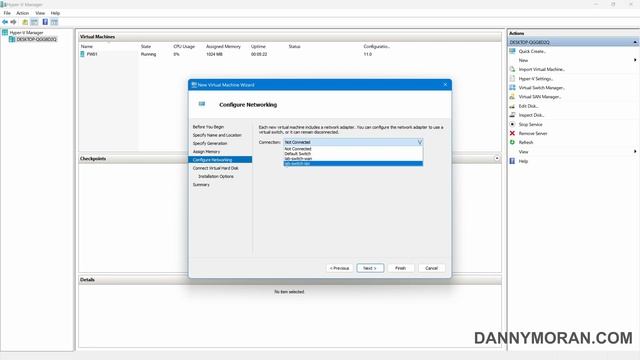Close the New Virtual Machine Wizard

[445, 85]
